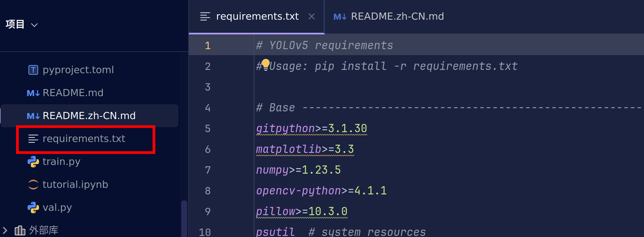644x237 pixels.
Task: Select the 外部库 label
Action: [44, 230]
